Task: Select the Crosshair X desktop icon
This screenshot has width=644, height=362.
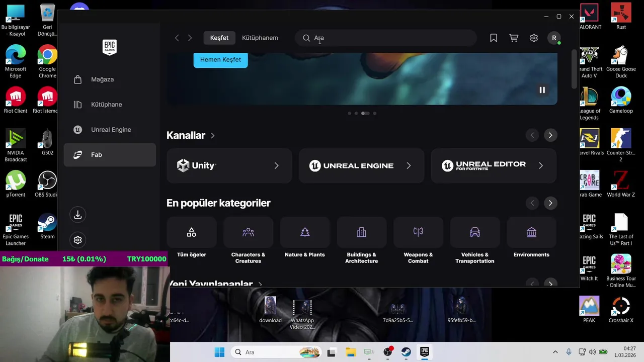Action: coord(621,310)
